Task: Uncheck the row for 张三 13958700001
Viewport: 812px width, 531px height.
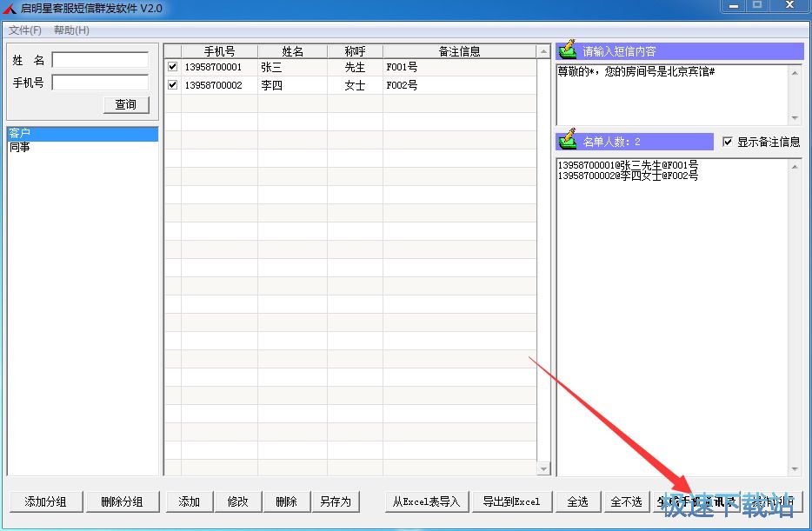Action: point(172,66)
